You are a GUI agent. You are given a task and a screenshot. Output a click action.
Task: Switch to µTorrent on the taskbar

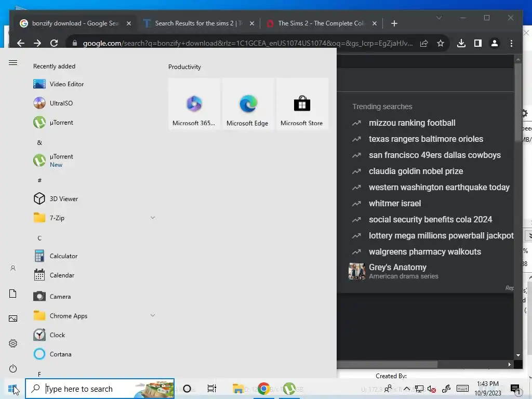pyautogui.click(x=289, y=389)
